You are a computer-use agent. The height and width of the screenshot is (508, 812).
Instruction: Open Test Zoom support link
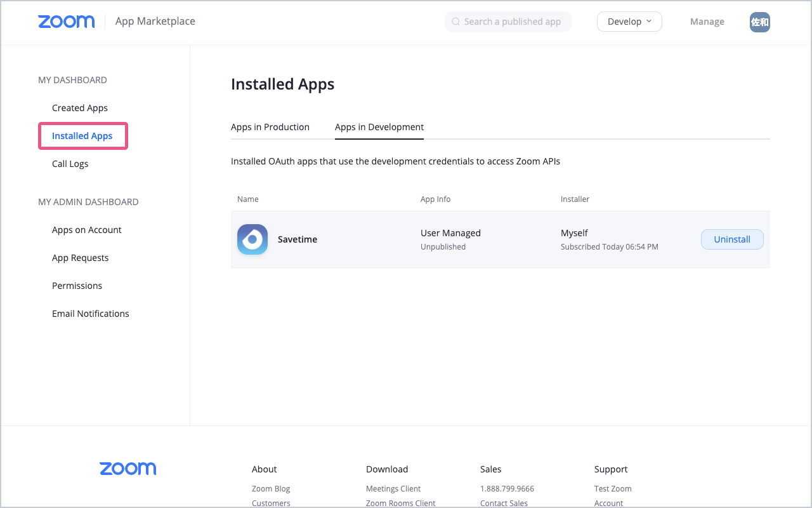[613, 489]
